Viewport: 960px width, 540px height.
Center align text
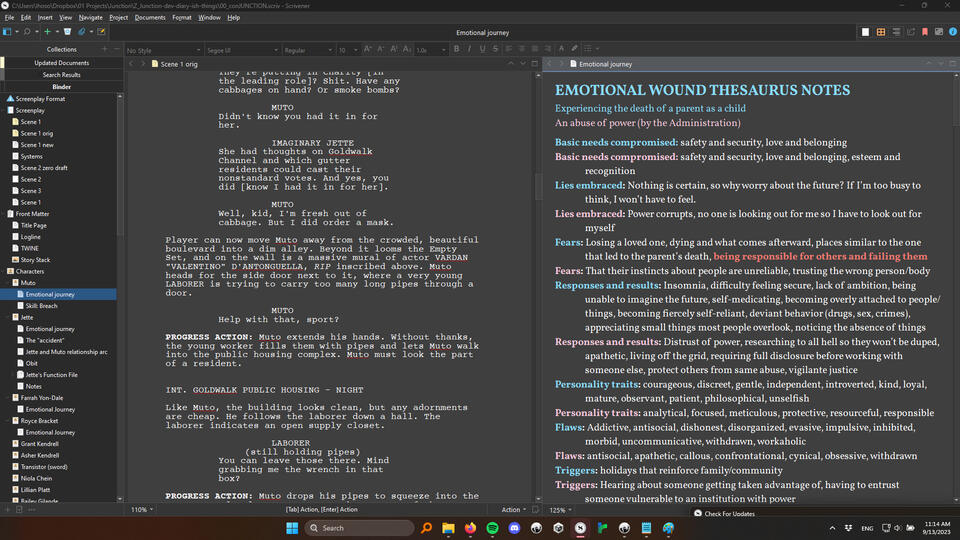[522, 49]
